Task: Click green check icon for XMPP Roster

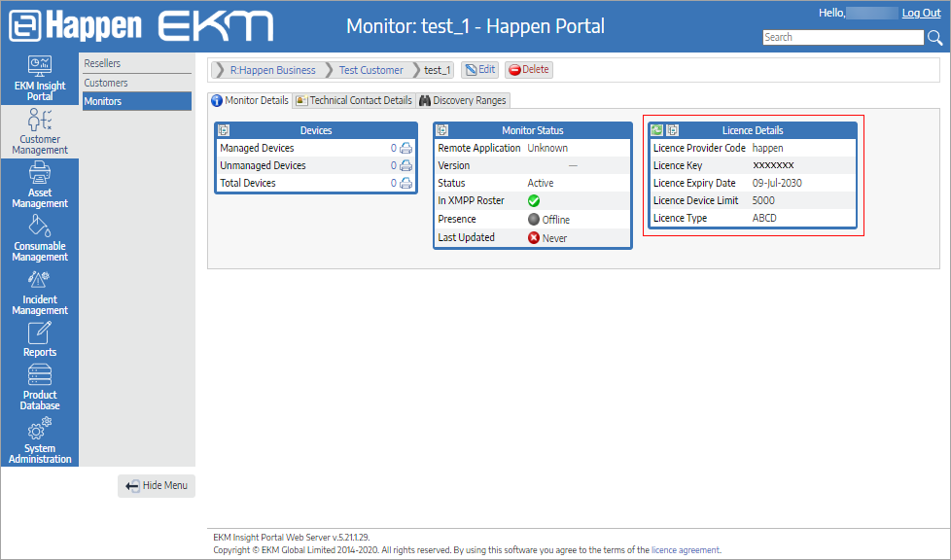Action: (534, 201)
